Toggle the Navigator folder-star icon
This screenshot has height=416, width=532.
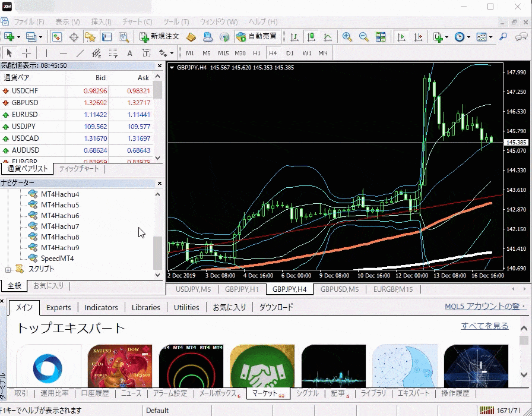90,37
